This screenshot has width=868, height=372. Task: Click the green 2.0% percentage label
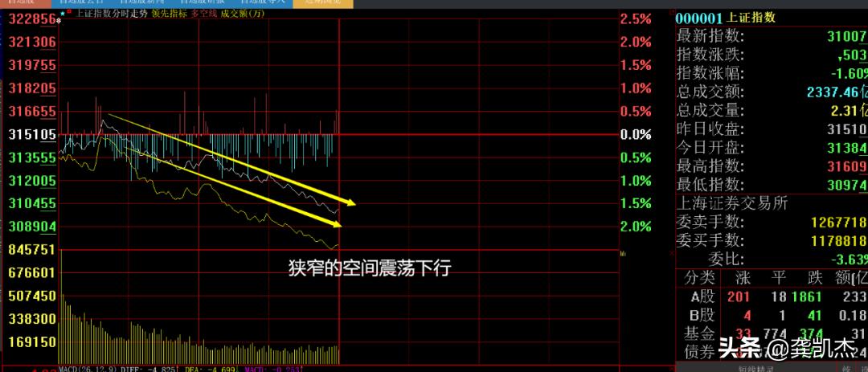[636, 227]
